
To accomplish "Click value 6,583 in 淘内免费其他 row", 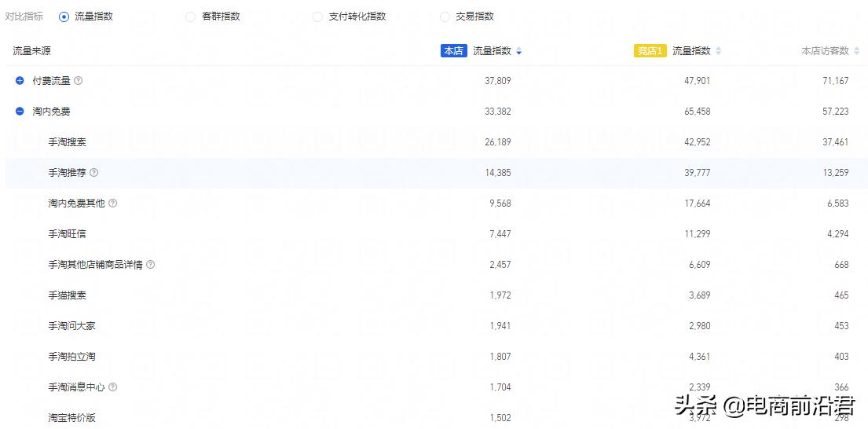I will click(838, 203).
